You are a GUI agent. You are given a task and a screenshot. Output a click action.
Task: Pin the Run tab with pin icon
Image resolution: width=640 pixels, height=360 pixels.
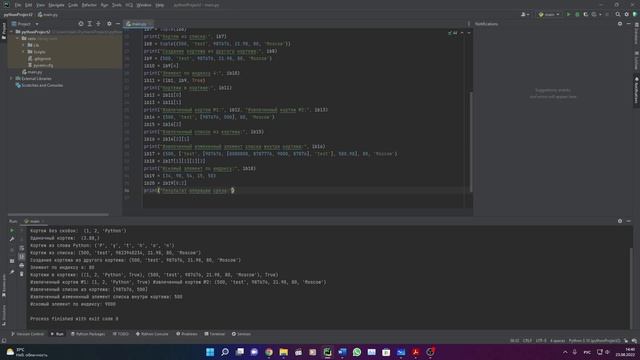coord(12,272)
